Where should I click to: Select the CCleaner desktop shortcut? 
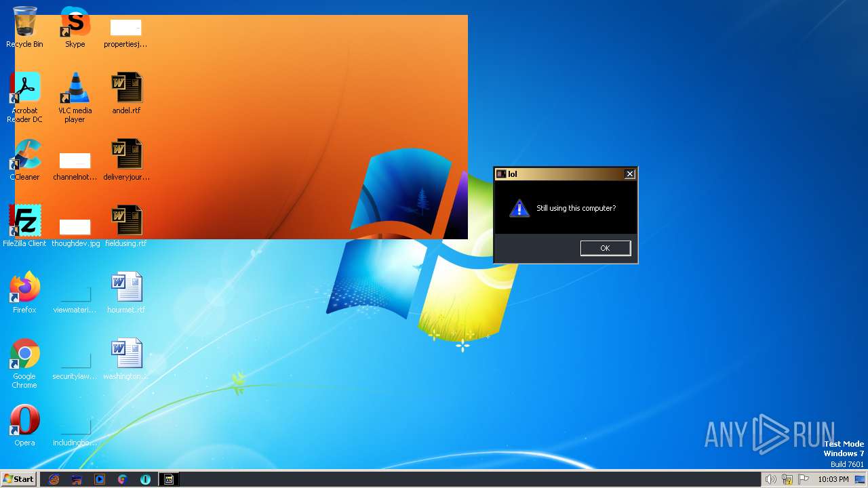click(x=24, y=160)
